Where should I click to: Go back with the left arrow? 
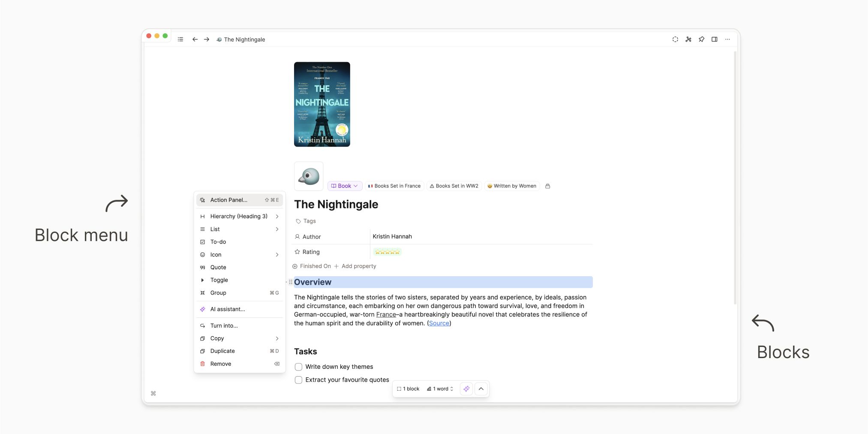(195, 39)
